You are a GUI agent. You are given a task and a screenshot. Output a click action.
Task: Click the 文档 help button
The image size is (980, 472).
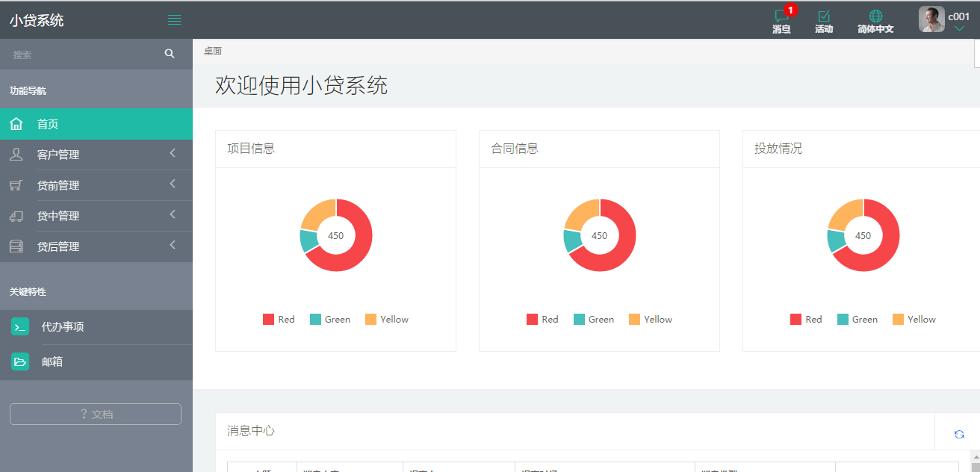(x=96, y=414)
